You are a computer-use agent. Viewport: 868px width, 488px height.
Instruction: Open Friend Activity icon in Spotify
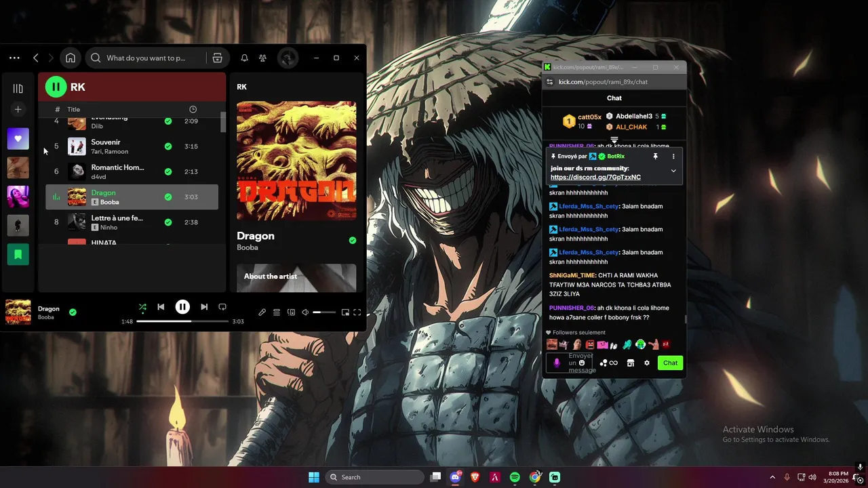[x=262, y=58]
